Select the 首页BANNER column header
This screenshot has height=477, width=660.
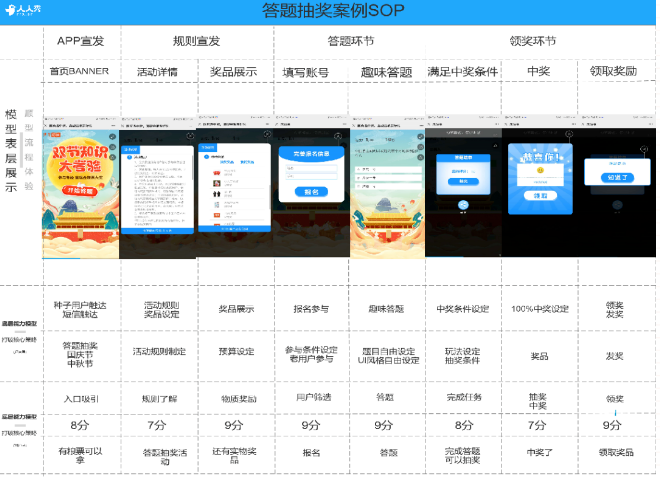click(79, 71)
